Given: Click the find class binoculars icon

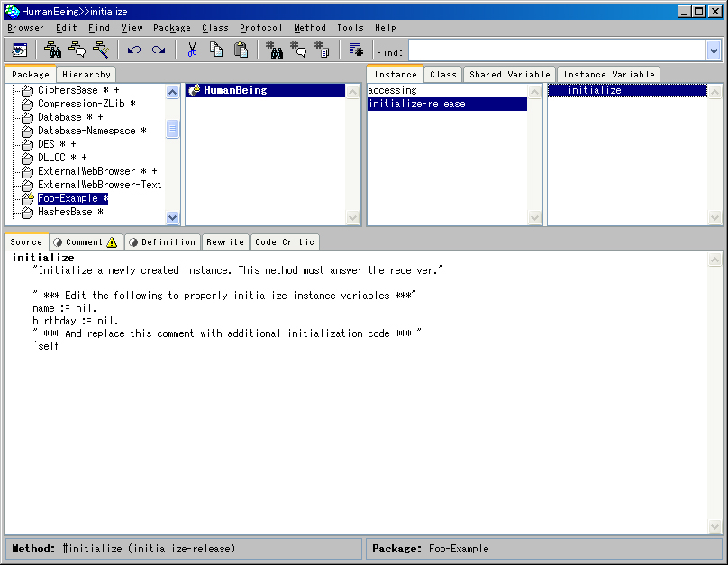Looking at the screenshot, I should point(52,50).
